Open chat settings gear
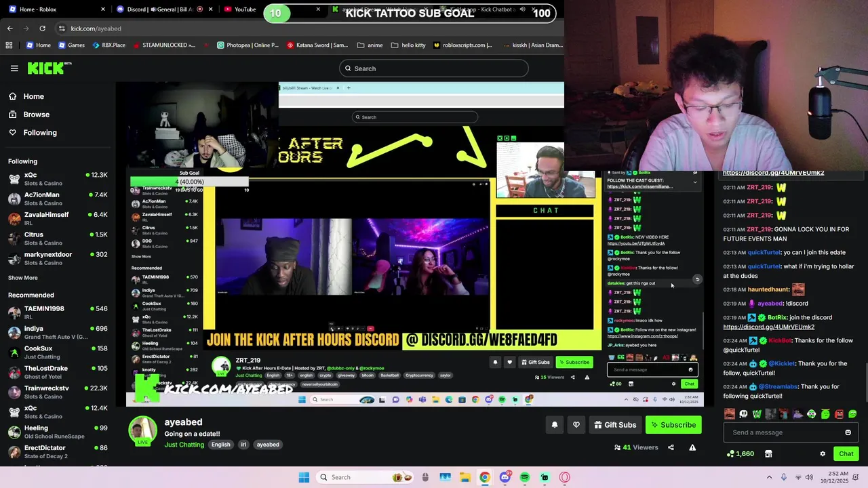The height and width of the screenshot is (488, 868). tap(823, 454)
